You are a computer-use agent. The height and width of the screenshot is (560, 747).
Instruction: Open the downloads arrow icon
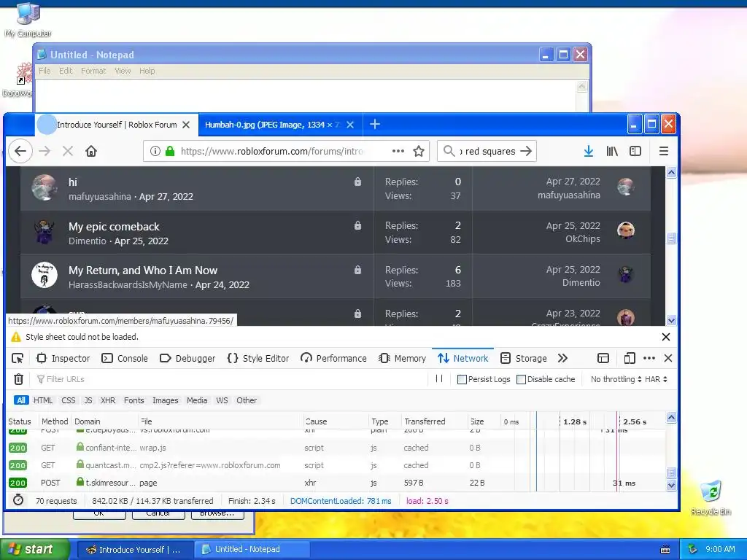589,152
